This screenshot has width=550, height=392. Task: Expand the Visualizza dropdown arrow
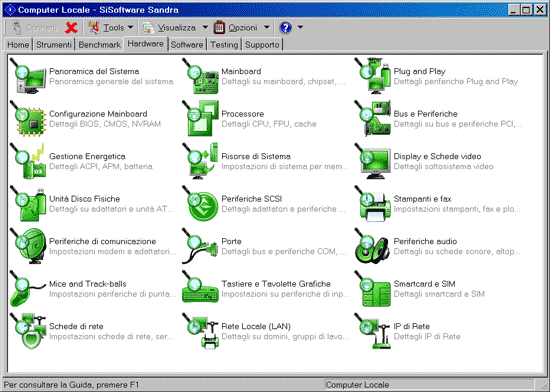205,27
